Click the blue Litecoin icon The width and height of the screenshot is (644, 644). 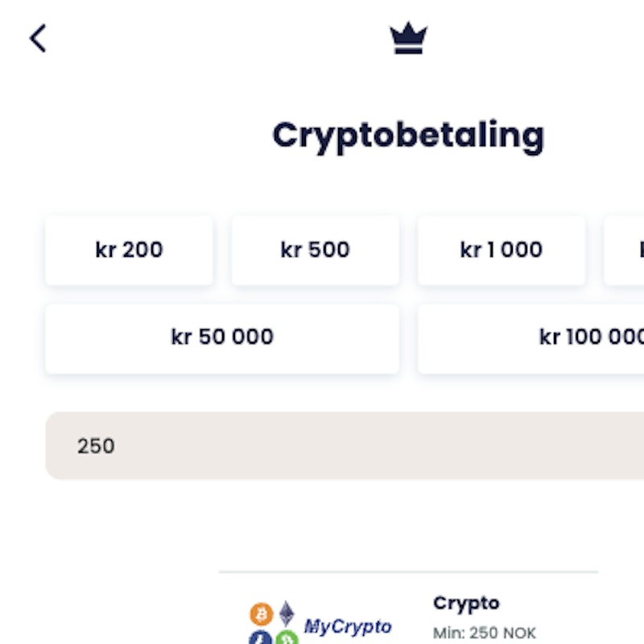tap(261, 638)
